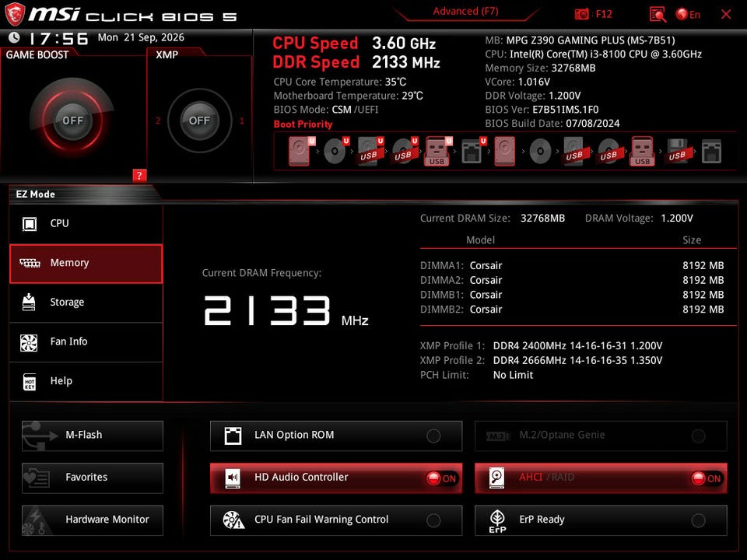
Task: Click the 2133 MHz DRAM frequency readout
Action: 286,311
